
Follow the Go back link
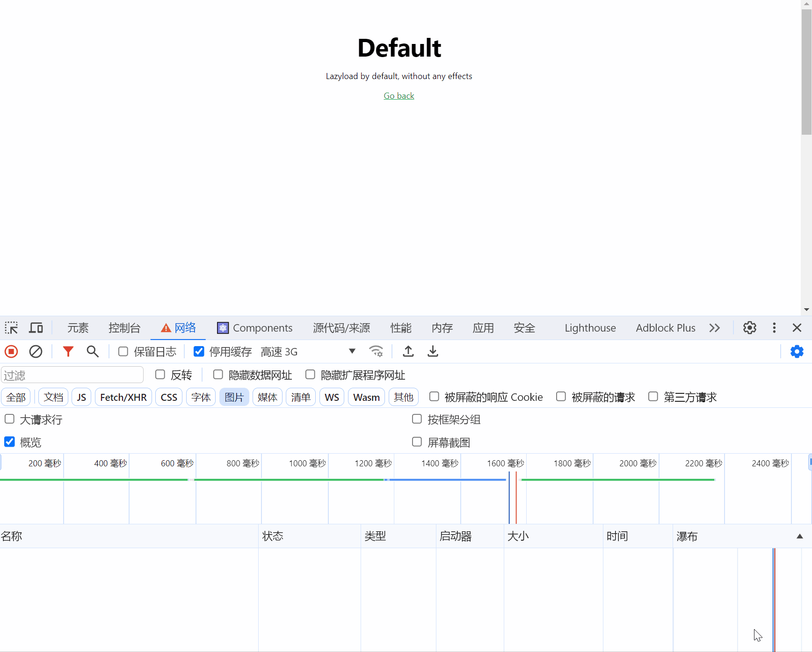pyautogui.click(x=399, y=96)
